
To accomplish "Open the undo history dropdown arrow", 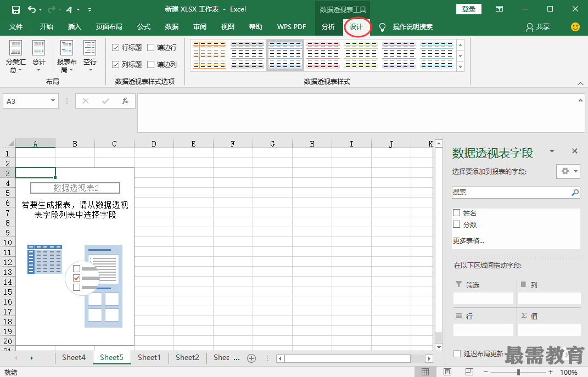I will [40, 10].
